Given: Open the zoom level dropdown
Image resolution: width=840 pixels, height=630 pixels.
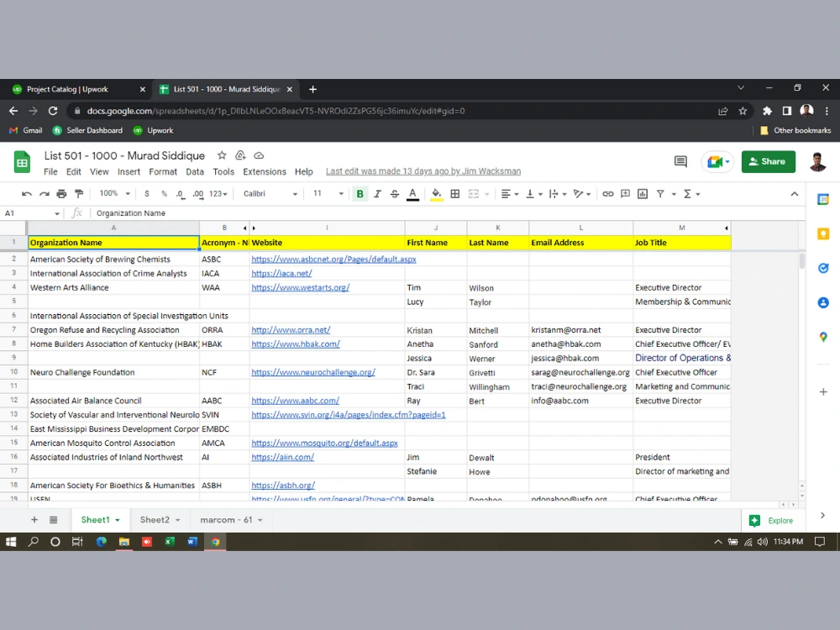Looking at the screenshot, I should 114,193.
